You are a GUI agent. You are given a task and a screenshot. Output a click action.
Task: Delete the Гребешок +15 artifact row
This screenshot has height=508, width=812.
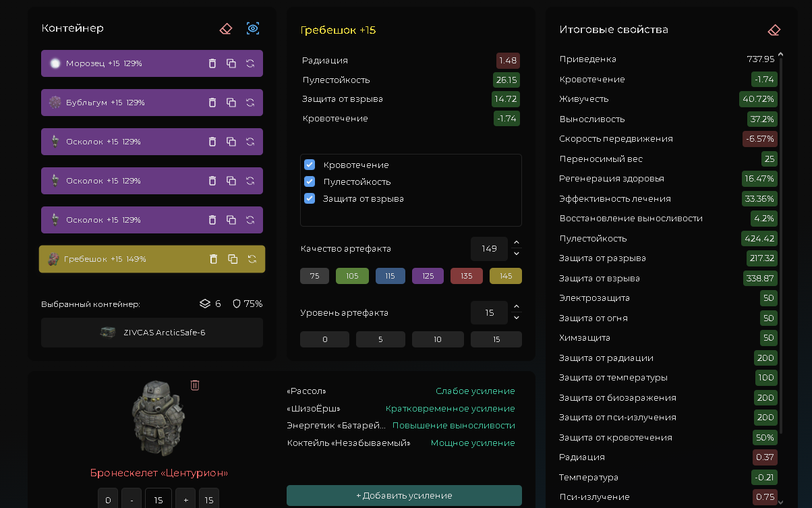pos(214,259)
